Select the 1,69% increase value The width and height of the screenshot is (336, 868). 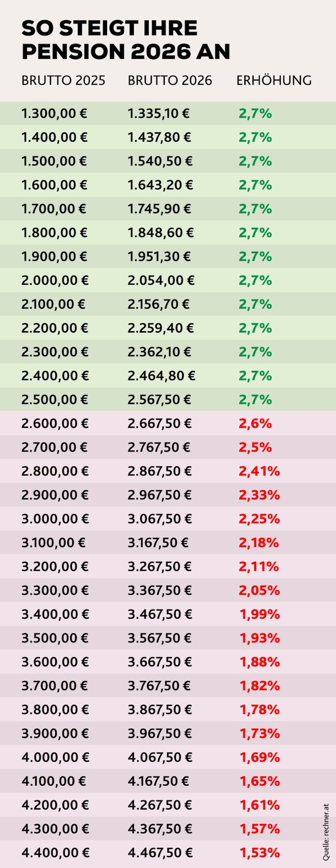point(260,758)
